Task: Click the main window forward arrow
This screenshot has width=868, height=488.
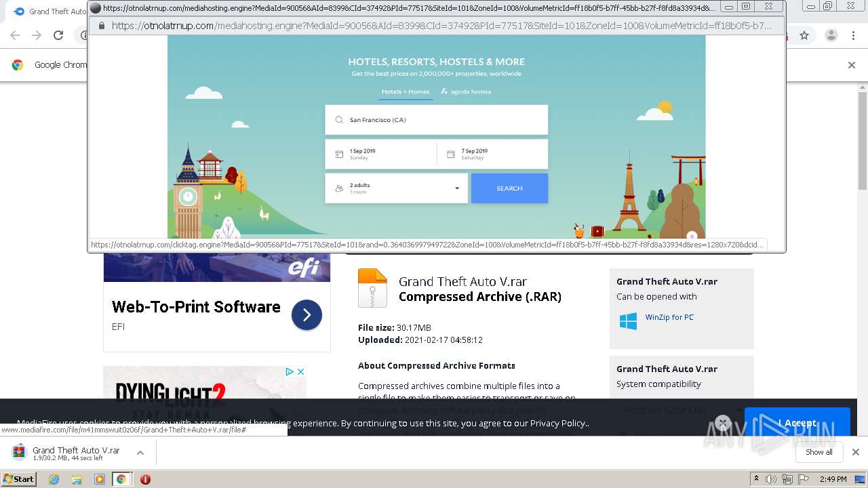Action: click(x=37, y=35)
